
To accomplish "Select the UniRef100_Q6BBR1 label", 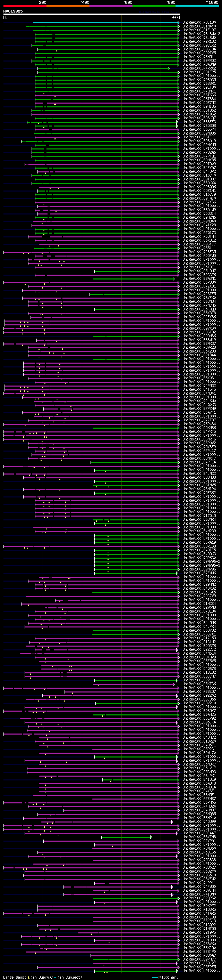I will pyautogui.click(x=199, y=84).
